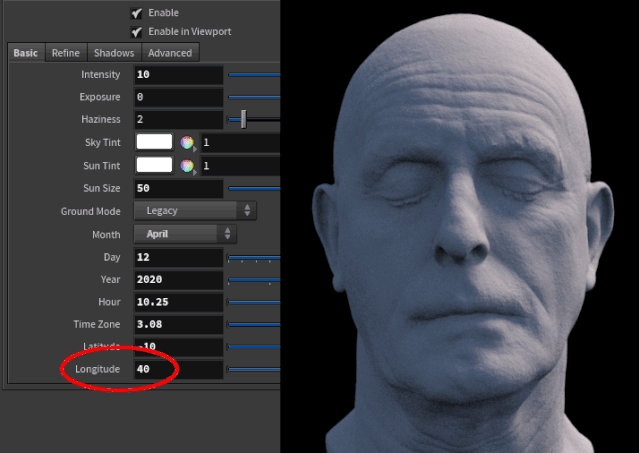639x453 pixels.
Task: Open the Sky Tint color wheel picker
Action: (187, 143)
